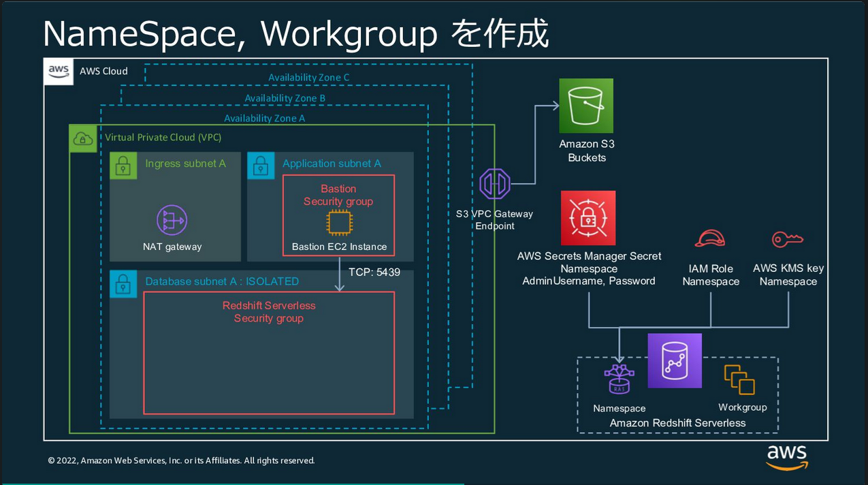This screenshot has width=868, height=485.
Task: Click the S3 VPC Gateway Endpoint label
Action: coord(495,219)
